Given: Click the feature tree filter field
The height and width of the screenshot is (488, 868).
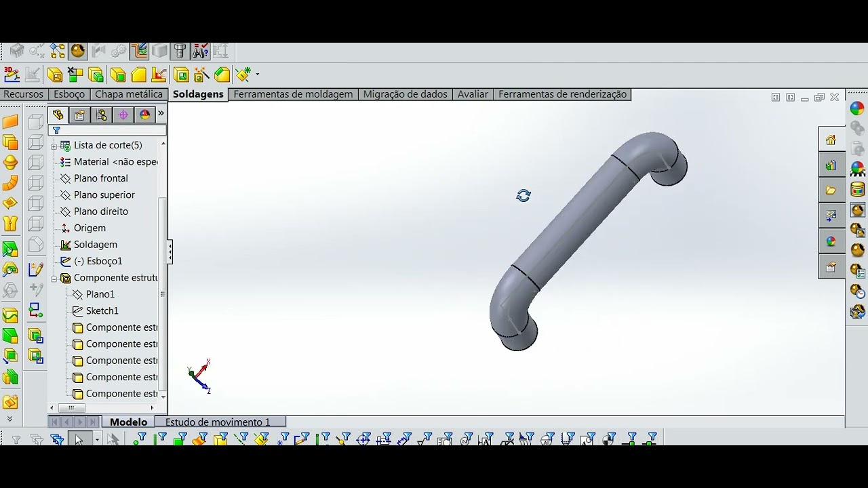Looking at the screenshot, I should [x=108, y=130].
